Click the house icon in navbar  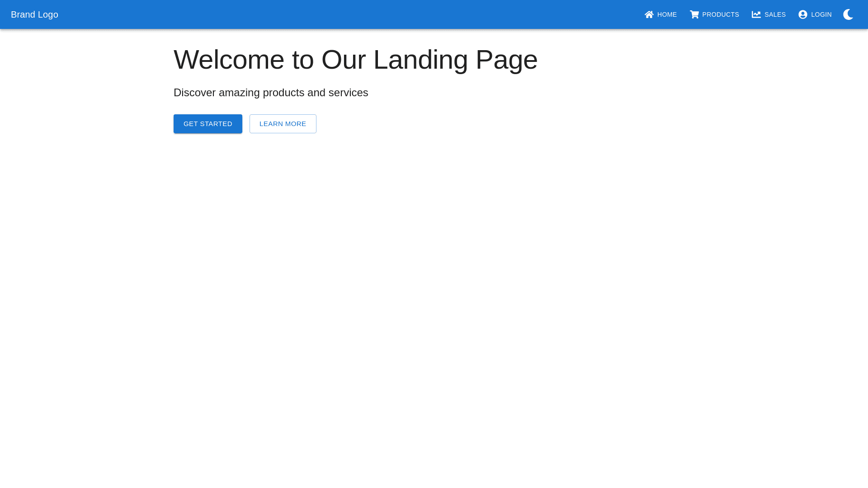(649, 14)
